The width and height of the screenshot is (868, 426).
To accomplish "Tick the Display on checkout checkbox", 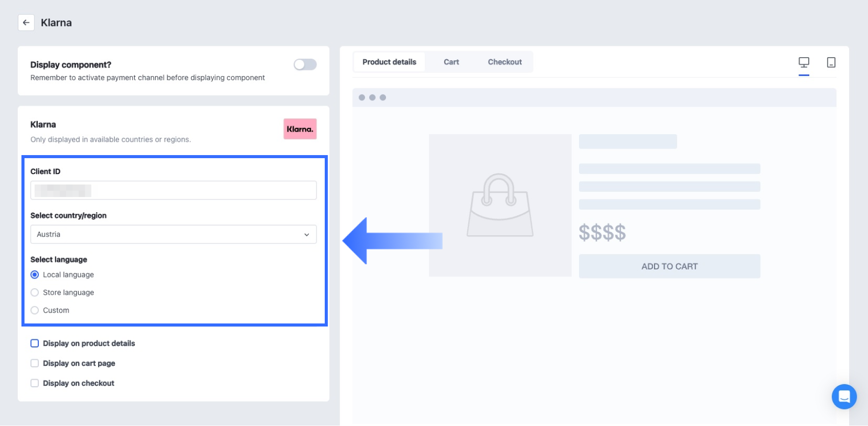I will [35, 383].
